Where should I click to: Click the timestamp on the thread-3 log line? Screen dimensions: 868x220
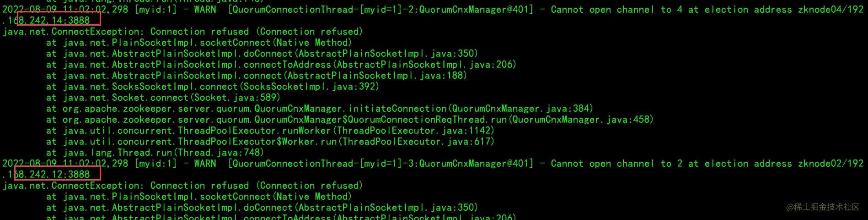pos(65,163)
